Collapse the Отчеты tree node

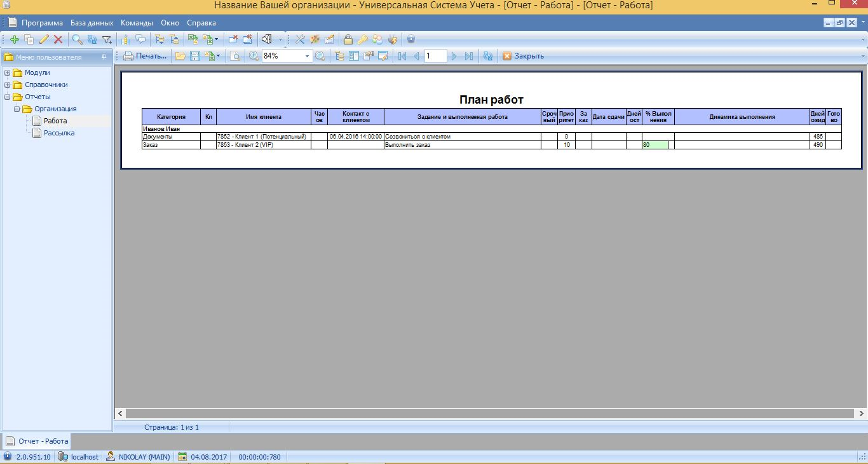[8, 97]
